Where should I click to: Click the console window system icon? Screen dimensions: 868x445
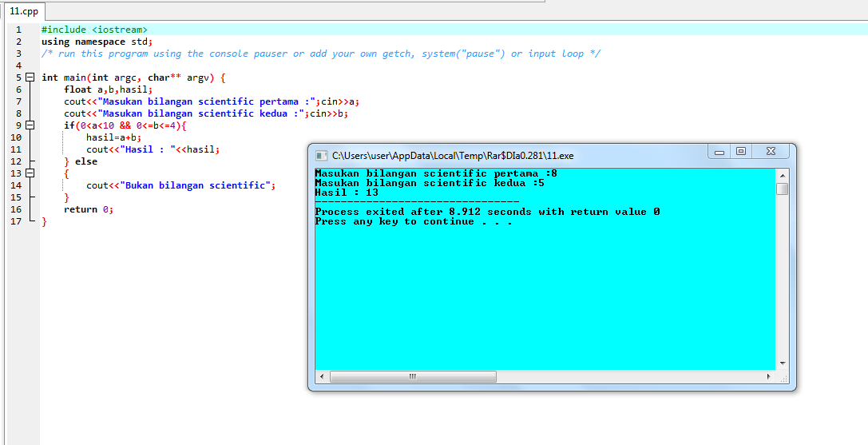(x=320, y=156)
